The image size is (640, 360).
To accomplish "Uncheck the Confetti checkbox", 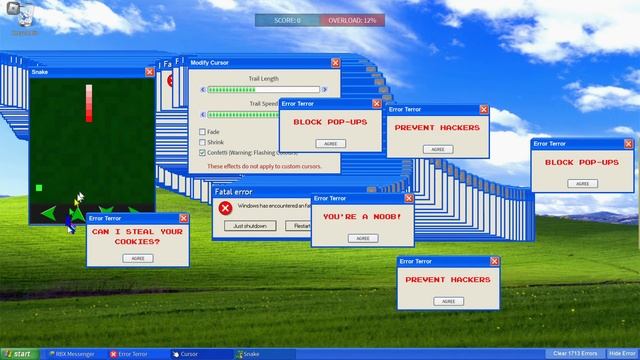I will point(202,152).
